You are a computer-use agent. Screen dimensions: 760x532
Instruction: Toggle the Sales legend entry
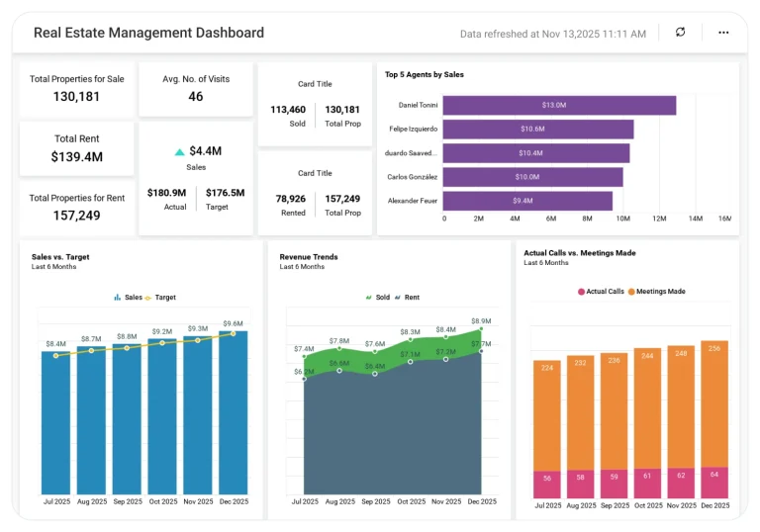point(128,297)
